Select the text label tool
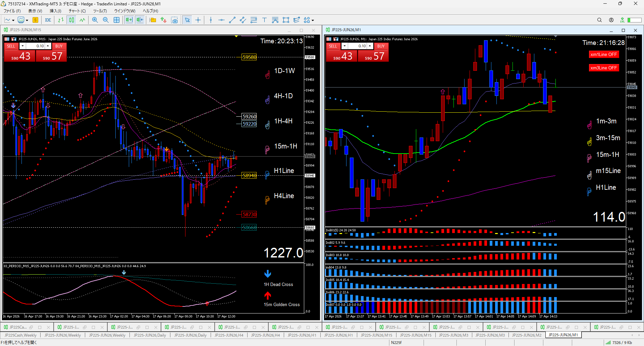The width and height of the screenshot is (644, 346). tap(264, 20)
